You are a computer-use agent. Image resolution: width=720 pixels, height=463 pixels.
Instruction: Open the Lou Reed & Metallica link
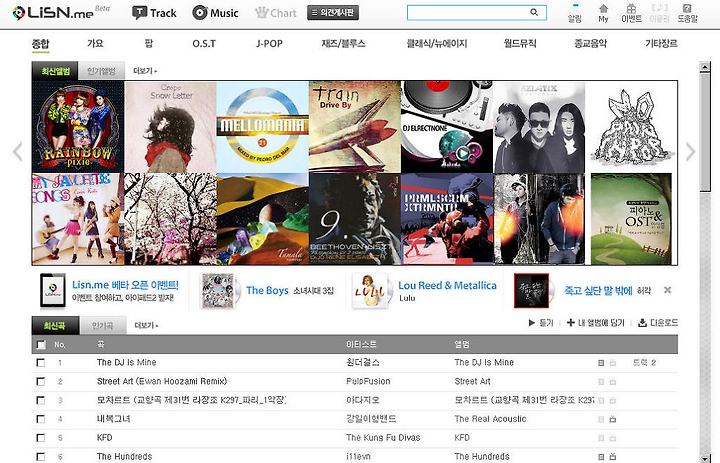tap(447, 285)
